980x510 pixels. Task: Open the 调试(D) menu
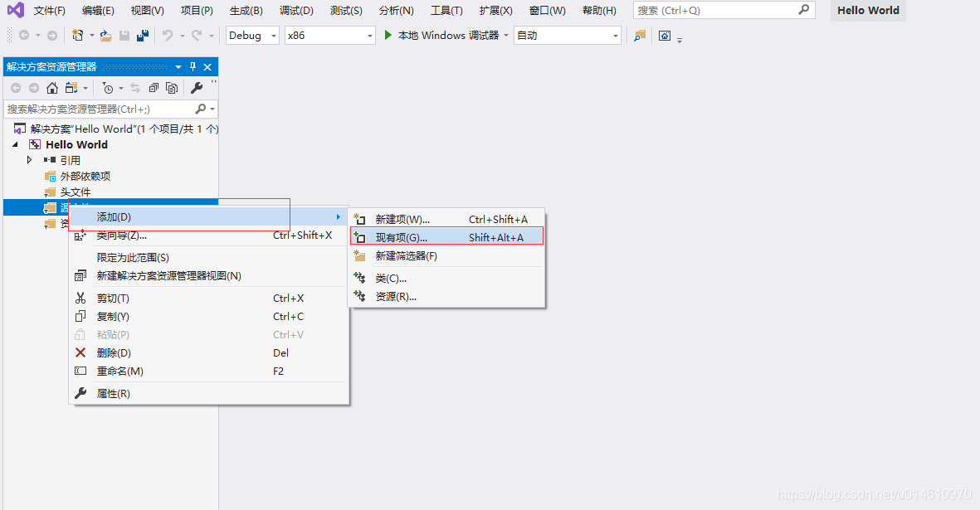[296, 11]
